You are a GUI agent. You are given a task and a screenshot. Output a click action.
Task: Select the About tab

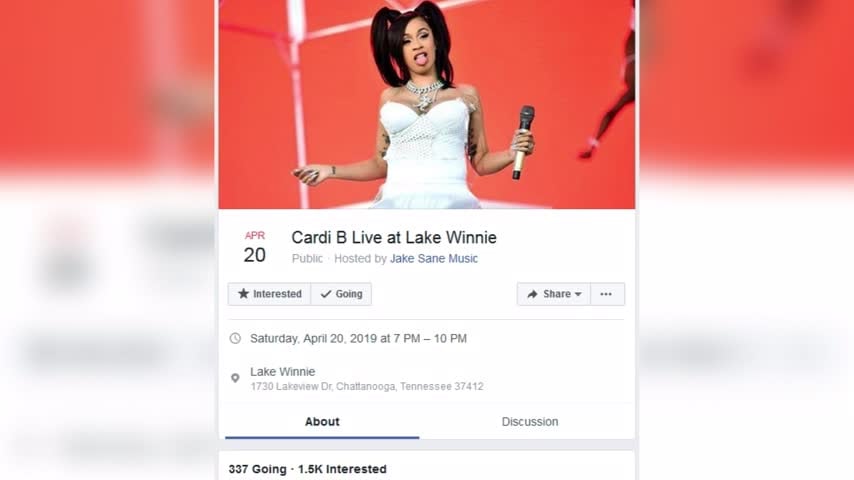322,422
